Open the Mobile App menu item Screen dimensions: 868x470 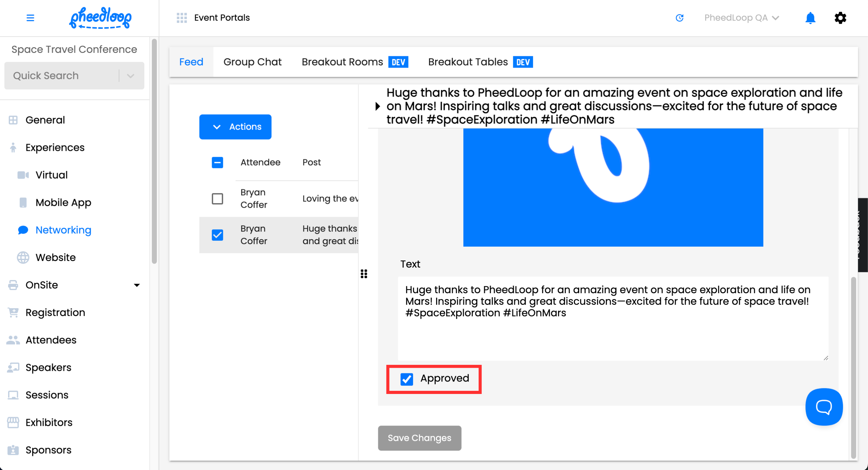pos(63,203)
